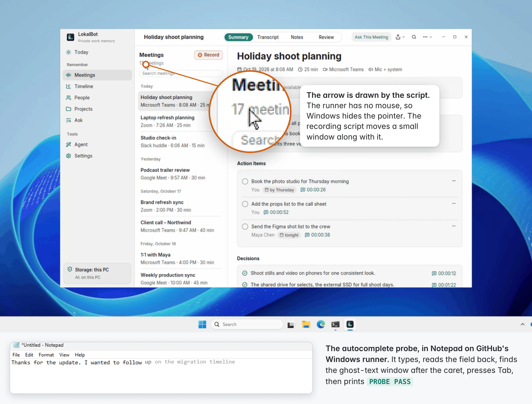
Task: Open the Studio check-in meeting
Action: [180, 141]
